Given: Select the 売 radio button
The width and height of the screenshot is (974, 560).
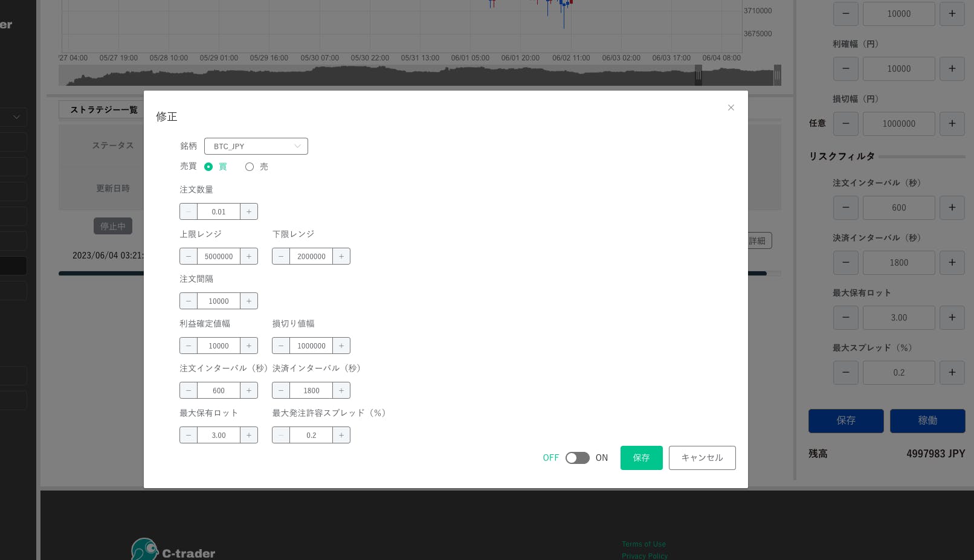Looking at the screenshot, I should point(250,167).
